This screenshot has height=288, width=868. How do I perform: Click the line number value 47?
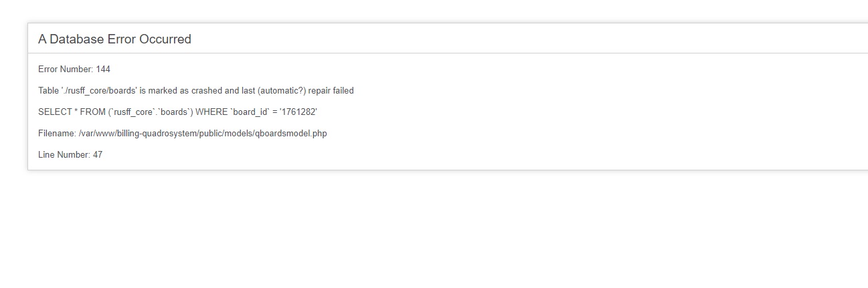coord(98,155)
